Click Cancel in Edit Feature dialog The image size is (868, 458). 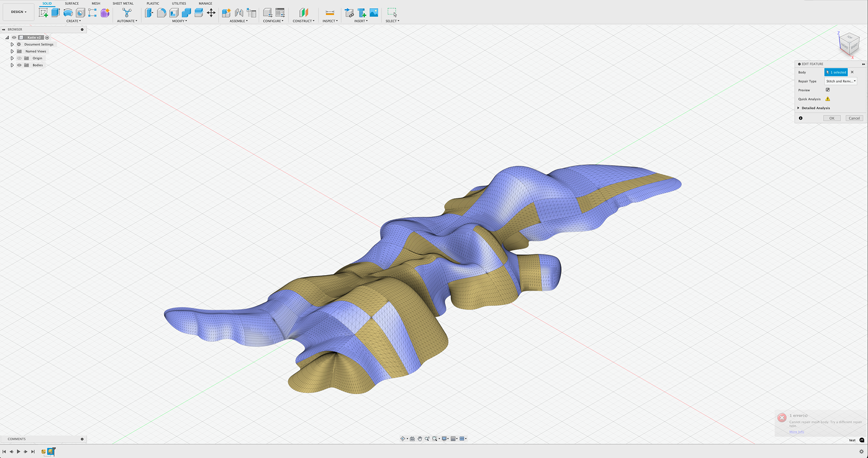854,118
